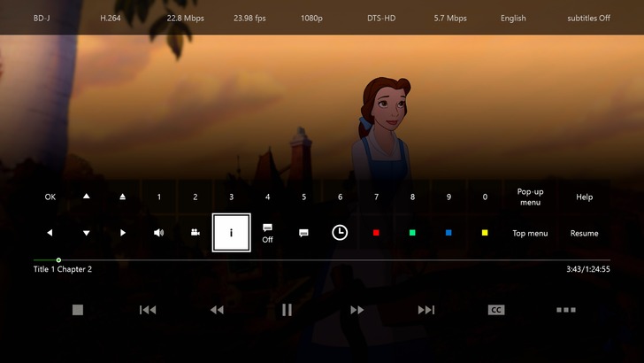Select the yellow color key
This screenshot has height=363, width=644.
485,233
